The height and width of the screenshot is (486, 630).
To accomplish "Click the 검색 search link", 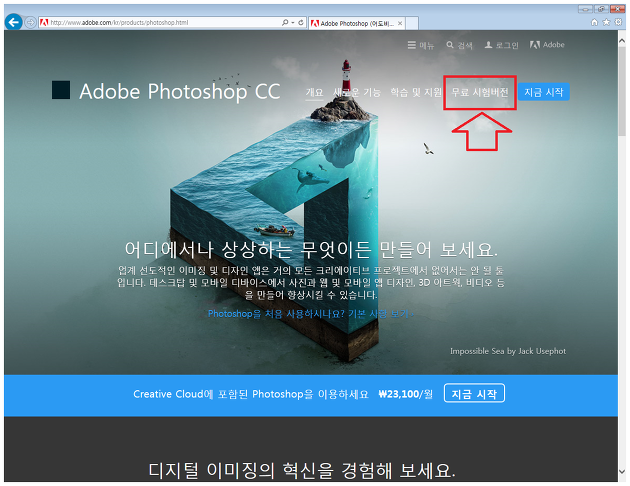I will (x=459, y=45).
